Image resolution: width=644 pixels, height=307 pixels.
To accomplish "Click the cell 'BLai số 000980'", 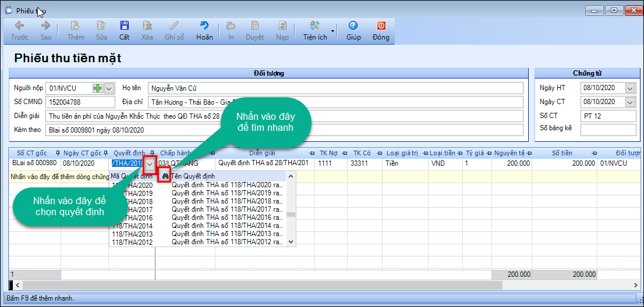I will pos(35,163).
